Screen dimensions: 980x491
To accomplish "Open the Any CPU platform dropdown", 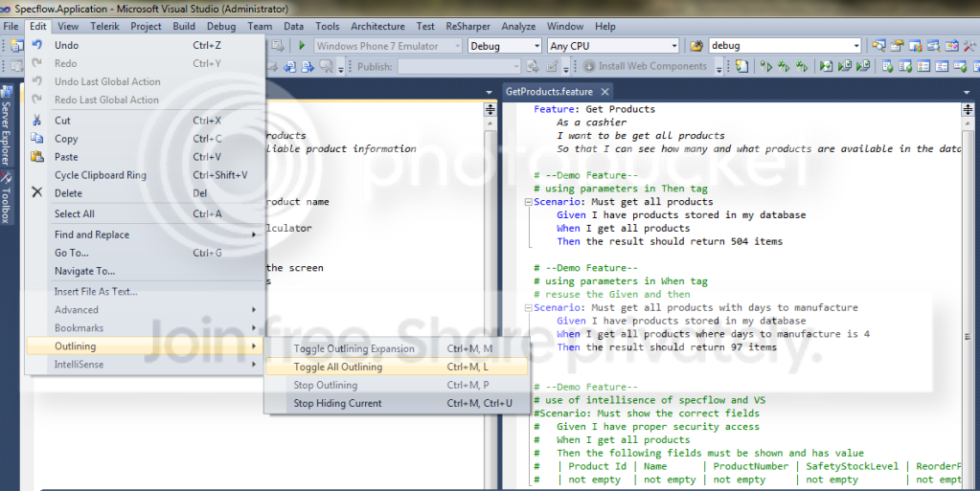I will coord(673,46).
